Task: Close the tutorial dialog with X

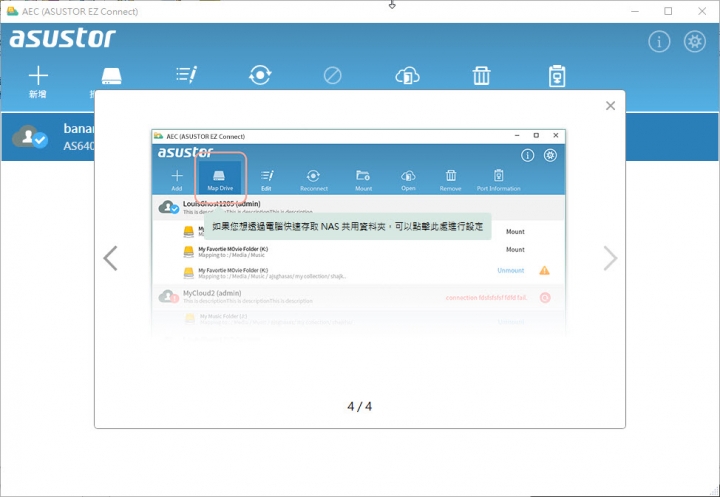Action: click(610, 106)
